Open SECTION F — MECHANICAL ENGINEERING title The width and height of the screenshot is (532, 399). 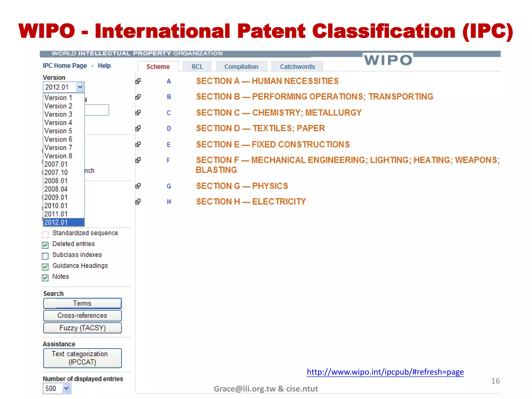[348, 165]
